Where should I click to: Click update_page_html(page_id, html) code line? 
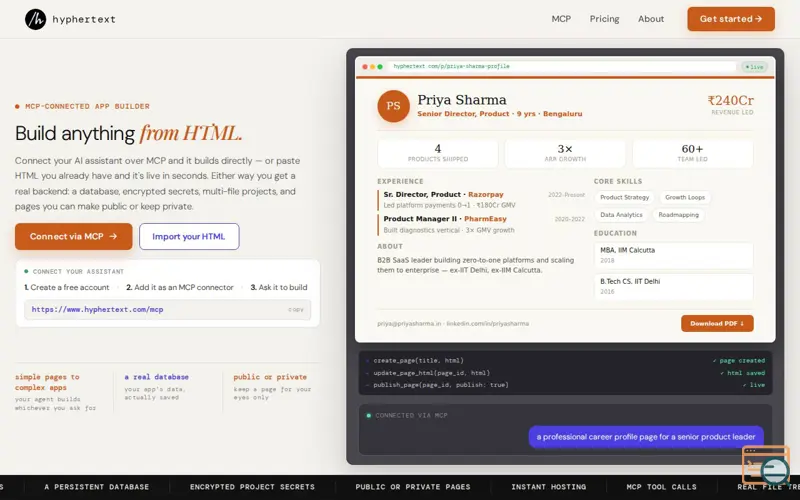tap(431, 373)
